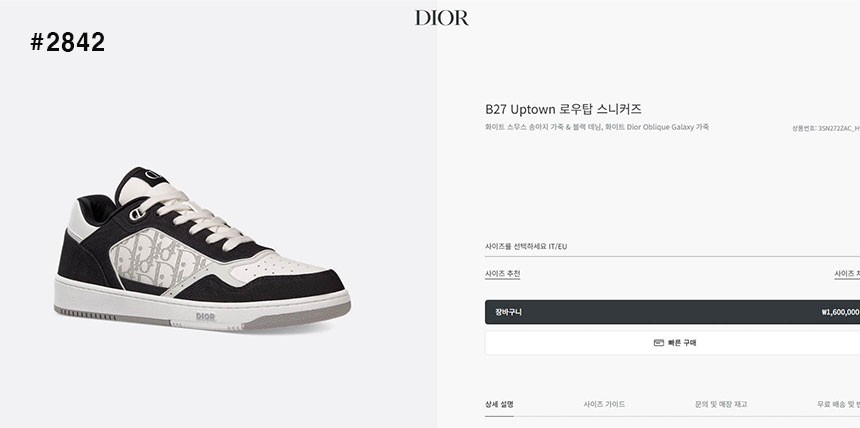Open the 사이즈 추천 link
Screen dimensions: 860x428
502,273
